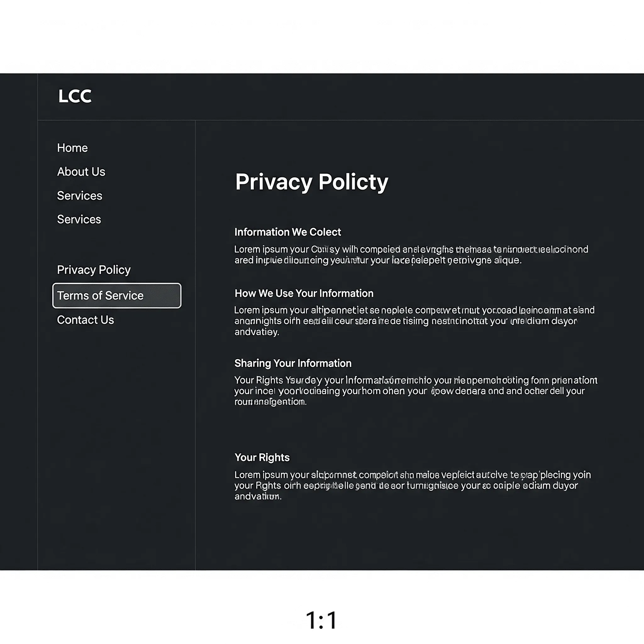
Task: Click the Your Rights section heading
Action: 262,457
